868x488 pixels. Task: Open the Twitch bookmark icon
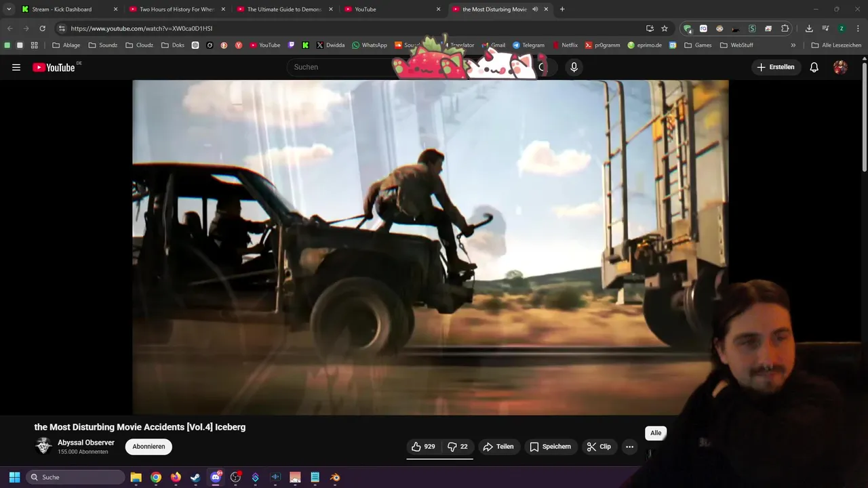[x=292, y=45]
